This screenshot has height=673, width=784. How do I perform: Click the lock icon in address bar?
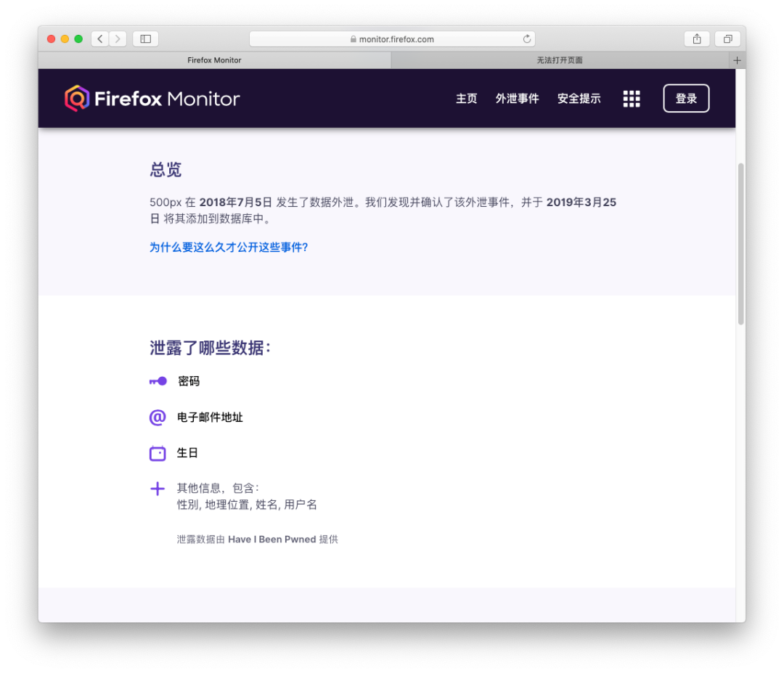pyautogui.click(x=353, y=39)
